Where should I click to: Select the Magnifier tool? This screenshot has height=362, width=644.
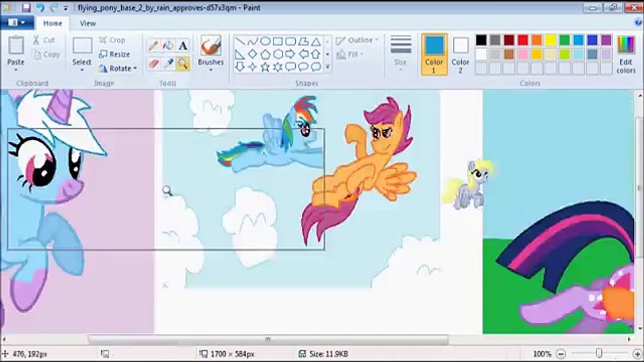183,63
